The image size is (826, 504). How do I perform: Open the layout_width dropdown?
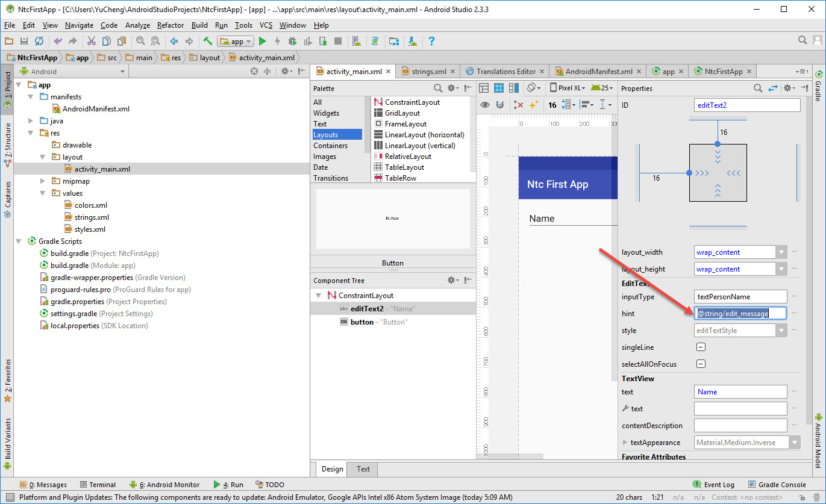pyautogui.click(x=781, y=252)
